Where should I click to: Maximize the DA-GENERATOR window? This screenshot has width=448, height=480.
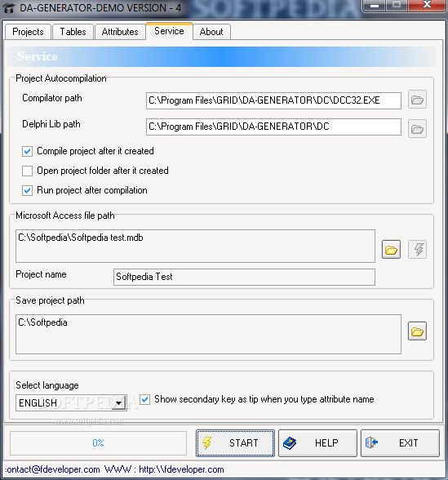pyautogui.click(x=397, y=5)
